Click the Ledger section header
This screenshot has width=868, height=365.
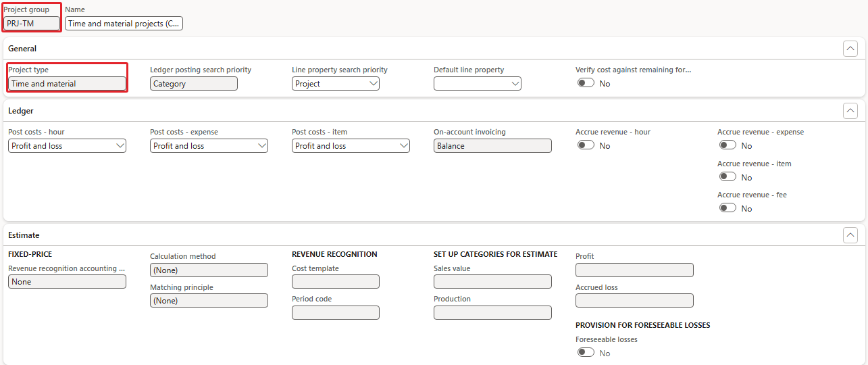(434, 111)
